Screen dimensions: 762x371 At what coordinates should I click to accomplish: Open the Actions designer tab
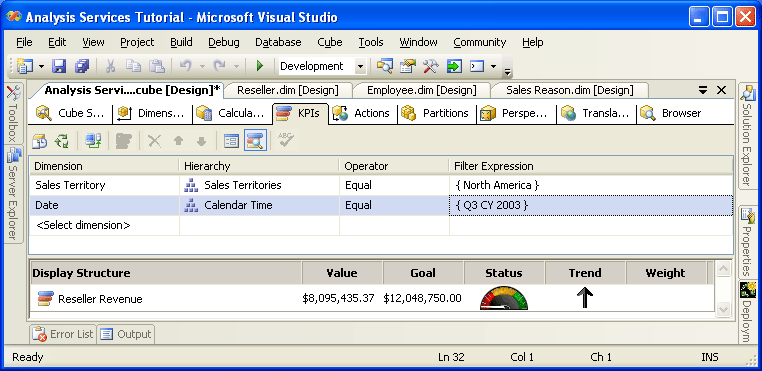coord(363,113)
